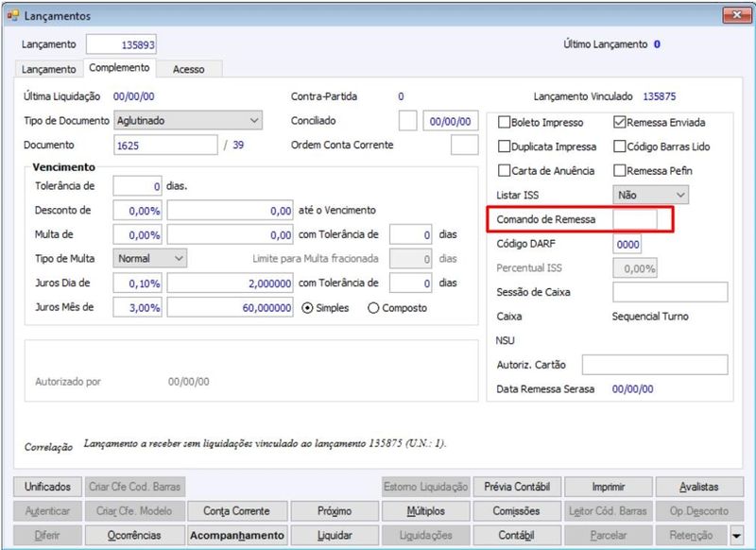Enable the Remessa Pefin checkbox
This screenshot has width=756, height=550.
point(620,170)
